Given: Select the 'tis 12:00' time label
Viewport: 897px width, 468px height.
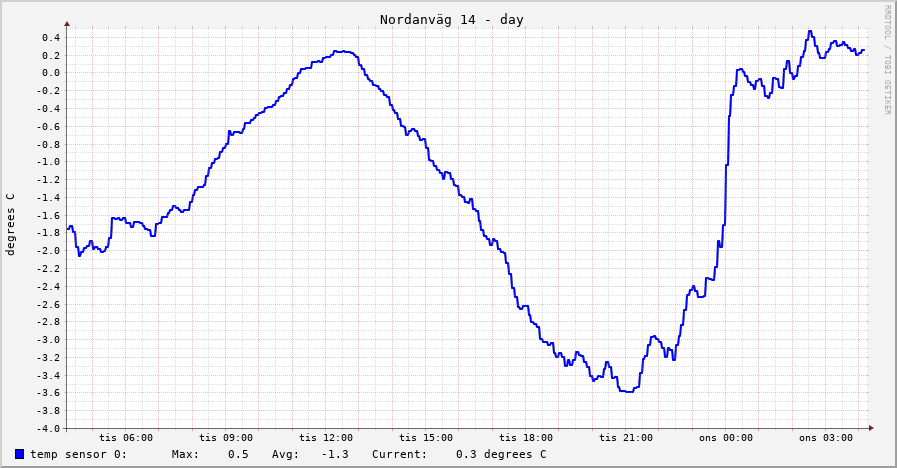Looking at the screenshot, I should click(x=326, y=438).
